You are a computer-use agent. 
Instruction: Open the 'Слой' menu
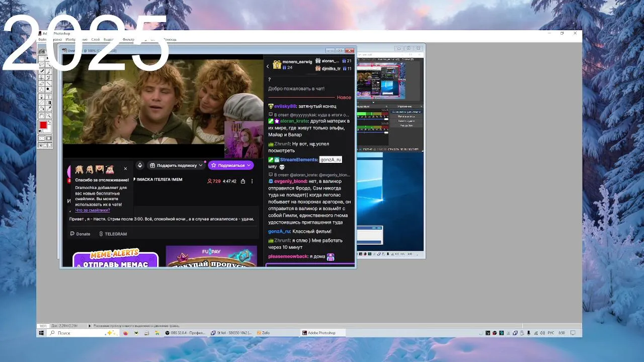[x=96, y=40]
